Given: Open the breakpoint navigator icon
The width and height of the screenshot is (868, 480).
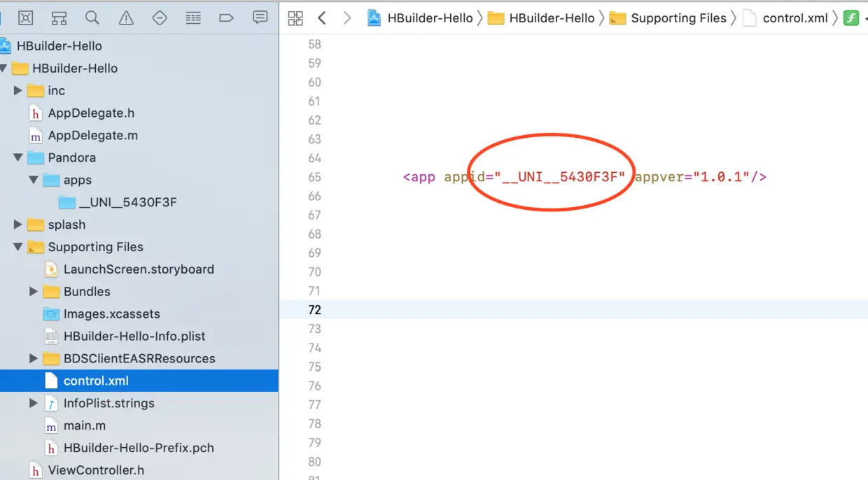Looking at the screenshot, I should [227, 17].
